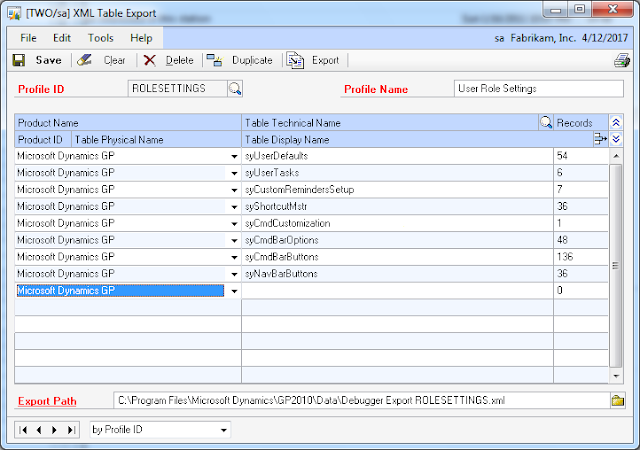Select the syNavBarButtons table cell
Image resolution: width=640 pixels, height=450 pixels.
[397, 274]
